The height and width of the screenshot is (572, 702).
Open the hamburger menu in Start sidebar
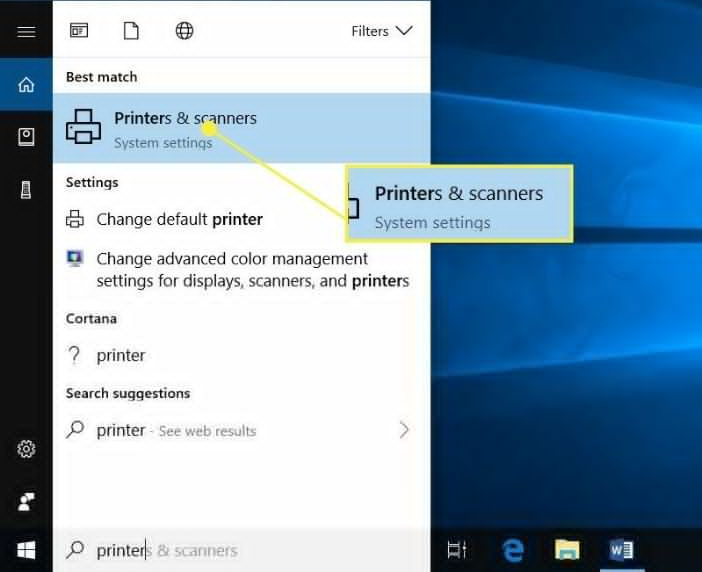point(26,32)
